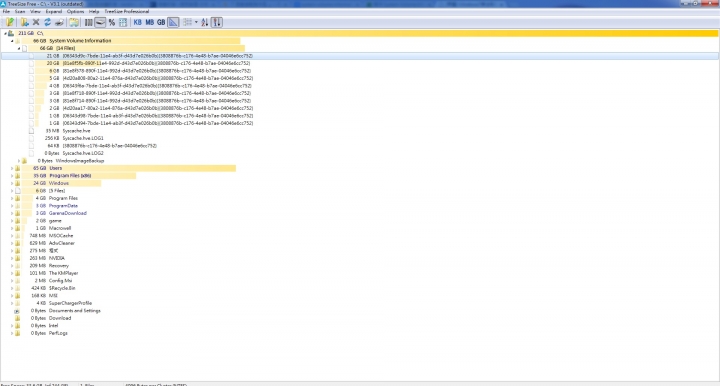Switch size units to KB
Viewport: 720px width, 386px height.
pos(137,22)
